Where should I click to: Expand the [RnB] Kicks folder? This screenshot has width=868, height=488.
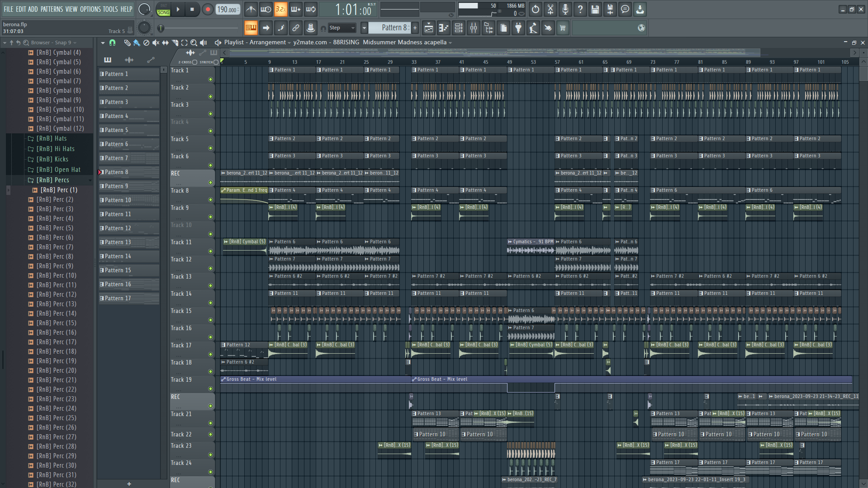(x=52, y=159)
